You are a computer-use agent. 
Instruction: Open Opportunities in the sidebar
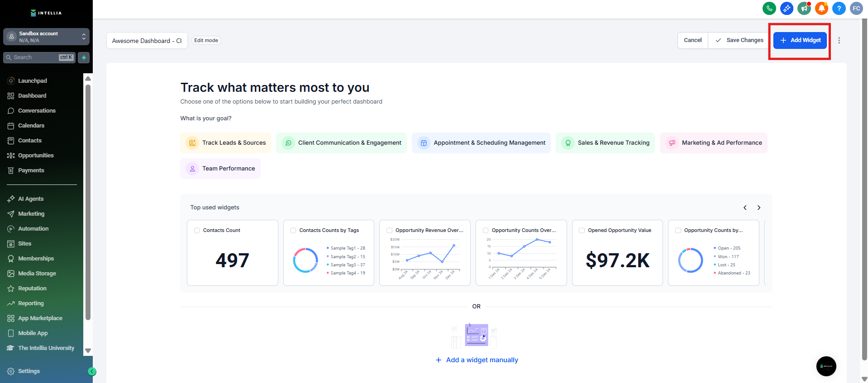[x=36, y=156]
